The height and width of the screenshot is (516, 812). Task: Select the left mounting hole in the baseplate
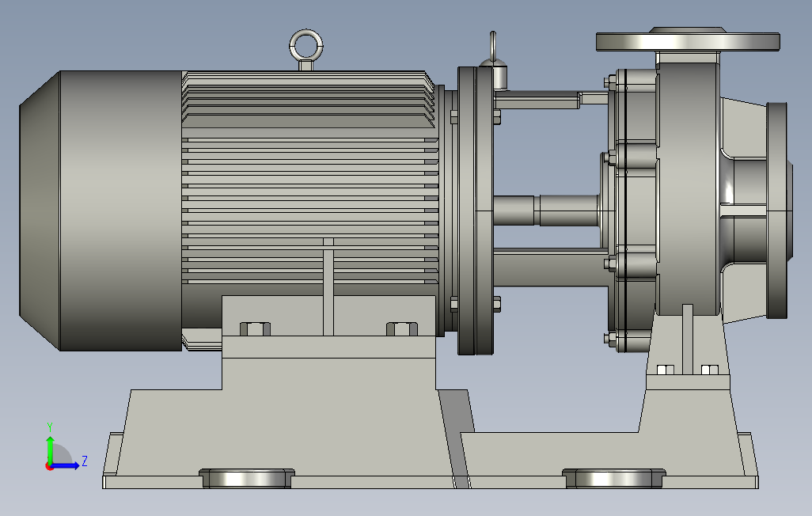tap(247, 479)
